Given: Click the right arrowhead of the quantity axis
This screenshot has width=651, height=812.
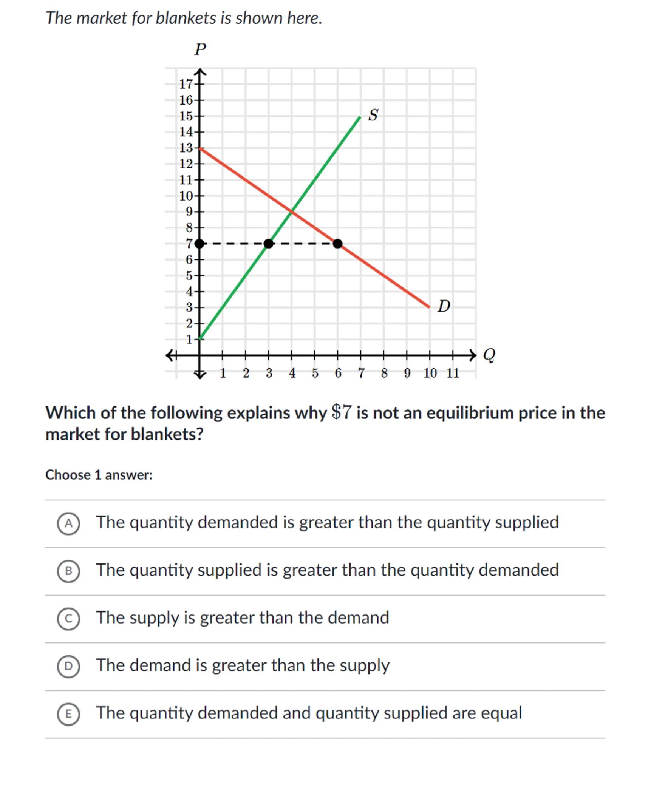Looking at the screenshot, I should click(x=472, y=355).
